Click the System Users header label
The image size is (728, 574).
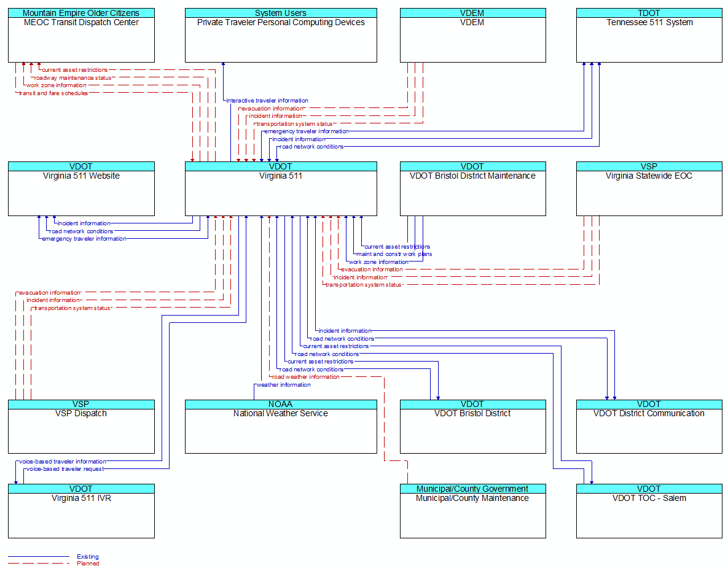point(281,13)
